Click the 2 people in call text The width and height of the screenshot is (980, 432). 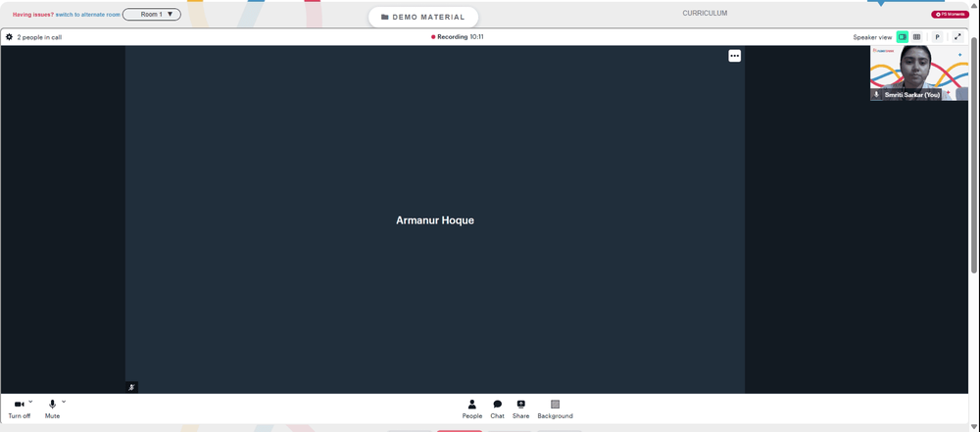tap(39, 37)
